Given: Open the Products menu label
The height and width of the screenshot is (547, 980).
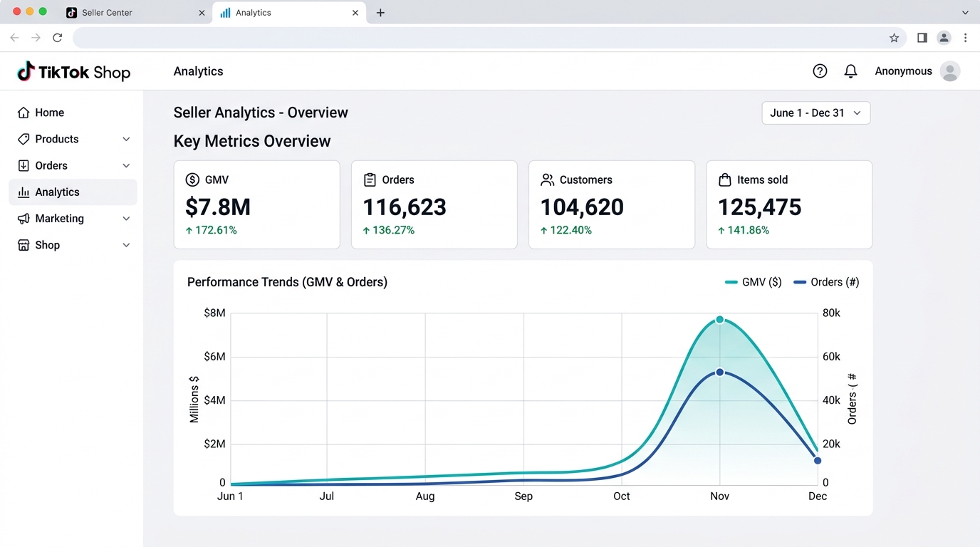Looking at the screenshot, I should [x=57, y=139].
